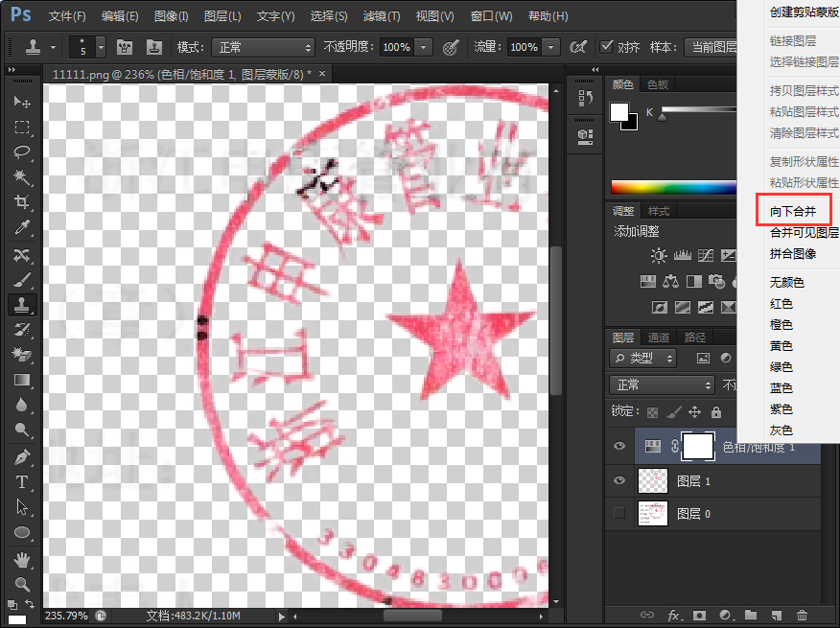Open the layer blend mode 正常 dropdown
The height and width of the screenshot is (628, 840).
click(663, 384)
